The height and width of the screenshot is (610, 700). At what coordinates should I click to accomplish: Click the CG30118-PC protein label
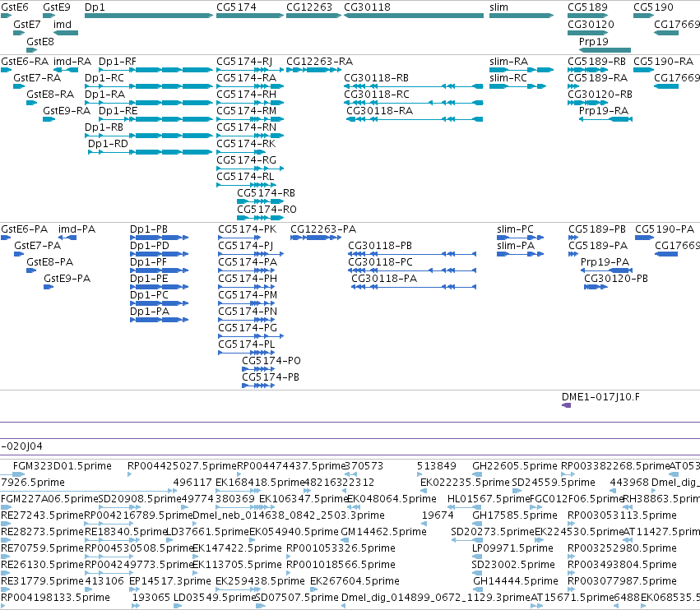point(380,262)
